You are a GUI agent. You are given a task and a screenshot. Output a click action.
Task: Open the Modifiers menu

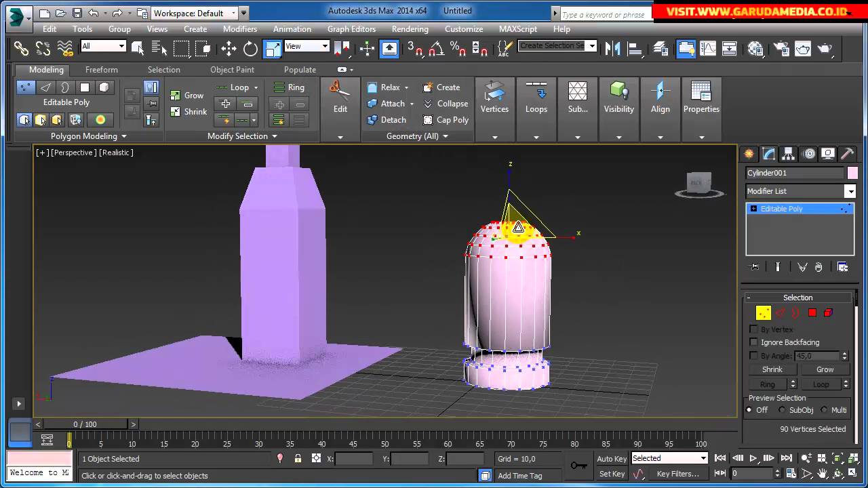coord(240,29)
